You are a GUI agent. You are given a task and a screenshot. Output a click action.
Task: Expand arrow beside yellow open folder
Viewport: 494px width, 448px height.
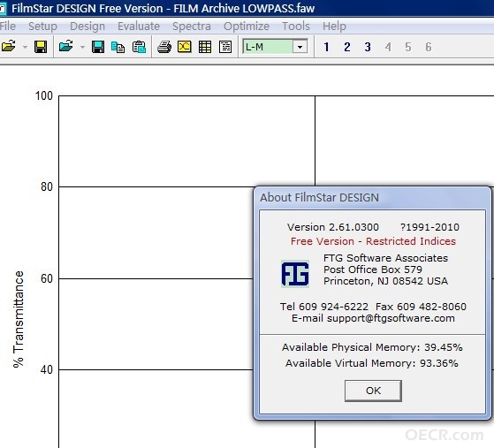(25, 47)
